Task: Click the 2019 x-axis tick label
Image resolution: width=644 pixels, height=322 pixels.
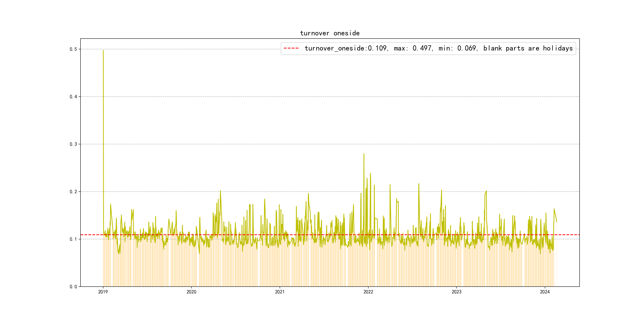Action: click(103, 292)
